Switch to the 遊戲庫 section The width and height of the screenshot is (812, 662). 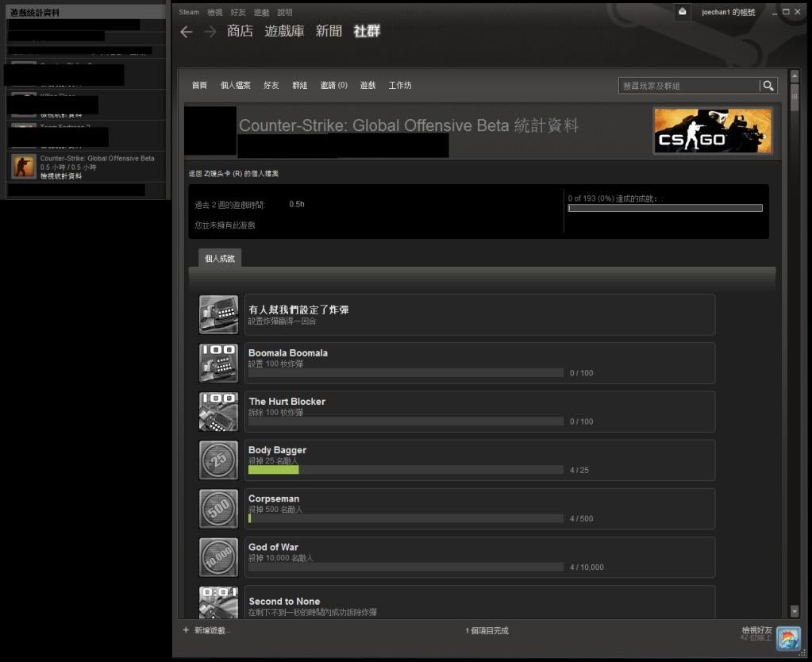pyautogui.click(x=284, y=31)
